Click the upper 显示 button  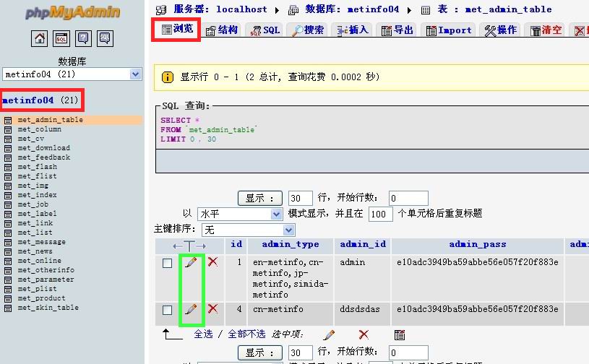click(260, 198)
